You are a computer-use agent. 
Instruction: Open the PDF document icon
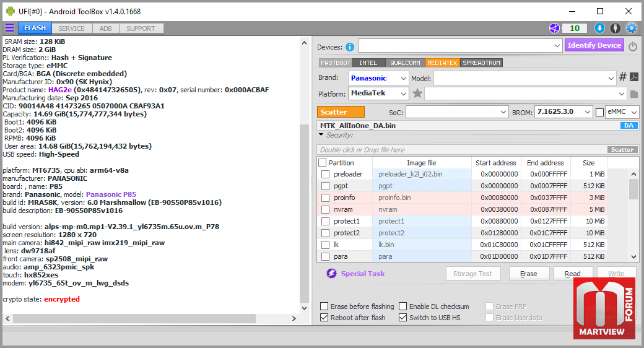coord(634,77)
